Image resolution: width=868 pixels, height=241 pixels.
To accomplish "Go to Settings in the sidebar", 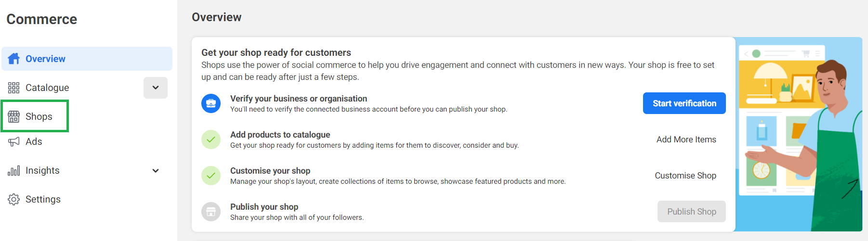I will point(43,199).
